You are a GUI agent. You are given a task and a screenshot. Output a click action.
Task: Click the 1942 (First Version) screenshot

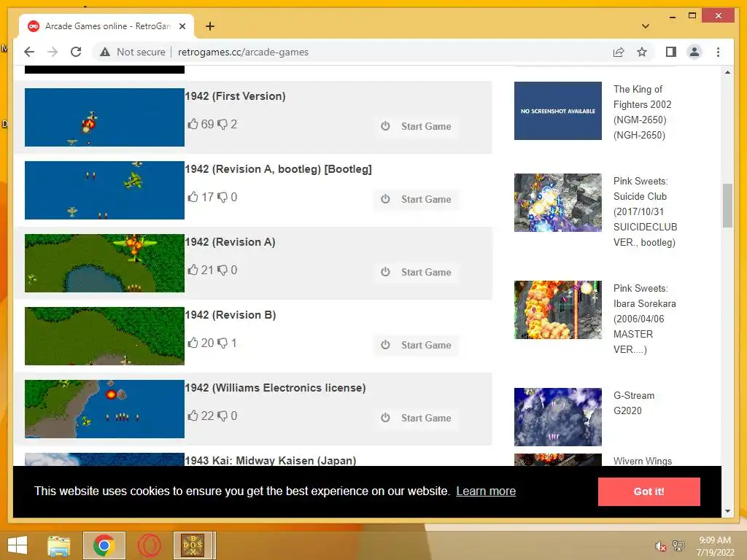click(104, 117)
